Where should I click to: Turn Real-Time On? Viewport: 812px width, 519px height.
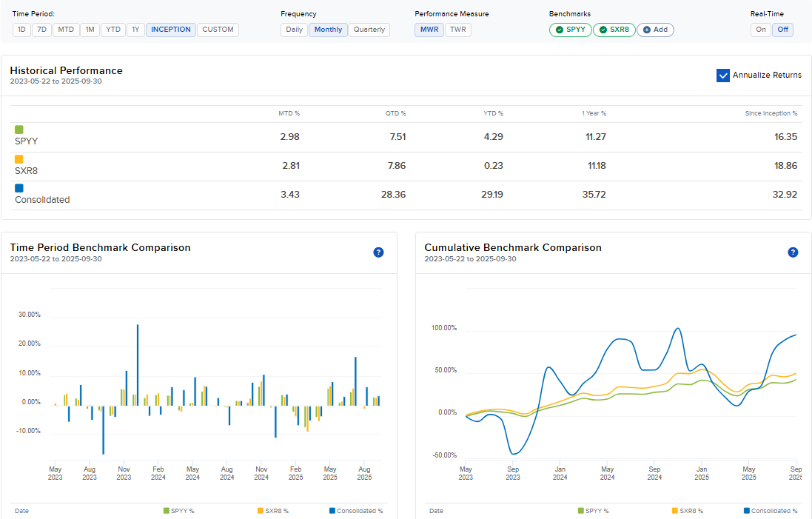coord(761,30)
